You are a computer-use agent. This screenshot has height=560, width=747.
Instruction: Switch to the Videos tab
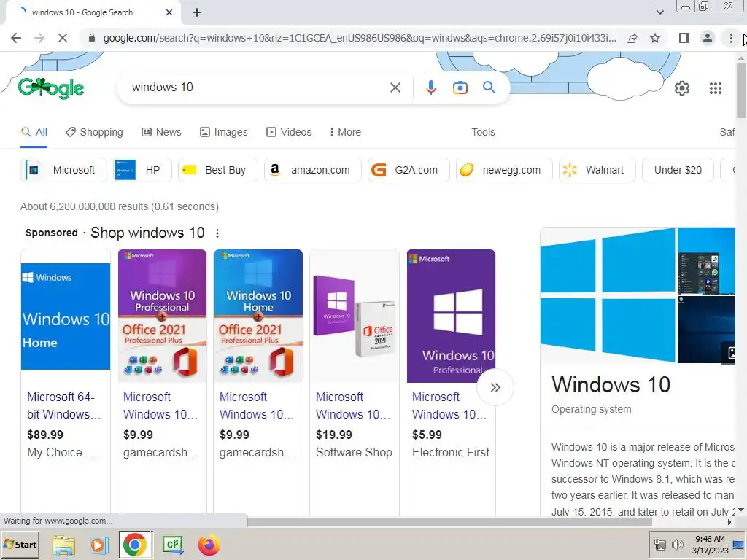pyautogui.click(x=289, y=133)
